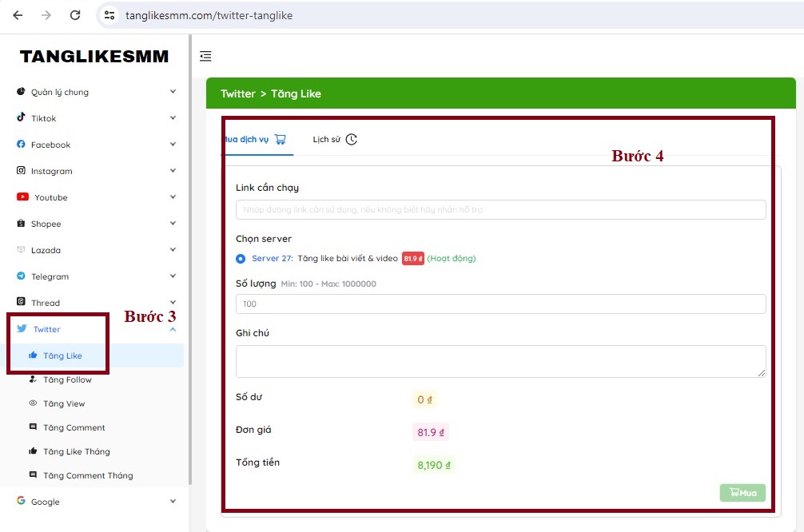Expand the Google menu chevron
The width and height of the screenshot is (804, 532).
pyautogui.click(x=173, y=502)
